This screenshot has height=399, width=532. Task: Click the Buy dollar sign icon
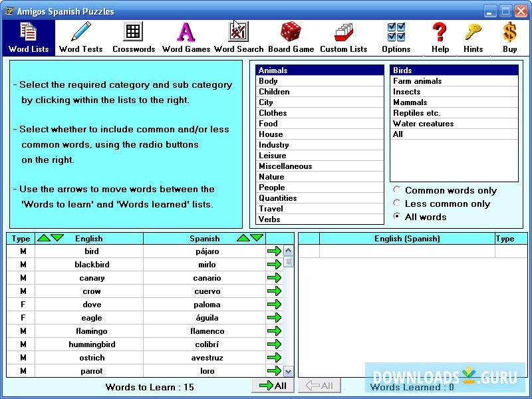click(509, 38)
